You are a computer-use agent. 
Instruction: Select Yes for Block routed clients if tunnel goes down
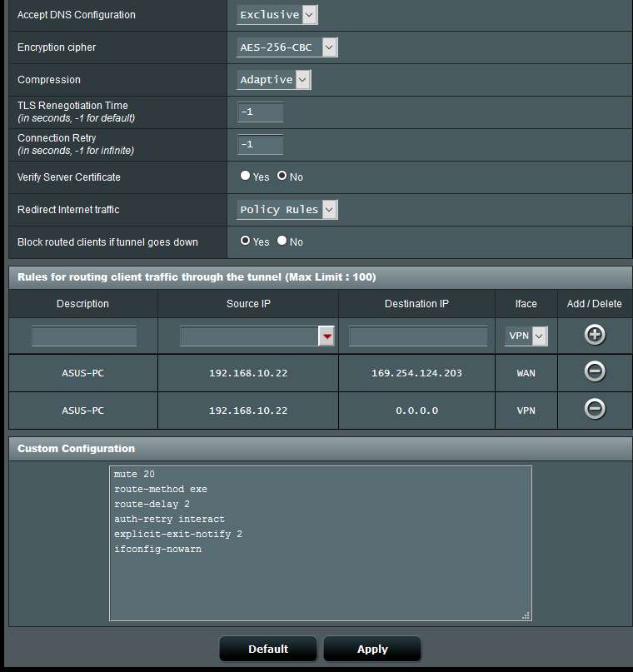point(245,241)
